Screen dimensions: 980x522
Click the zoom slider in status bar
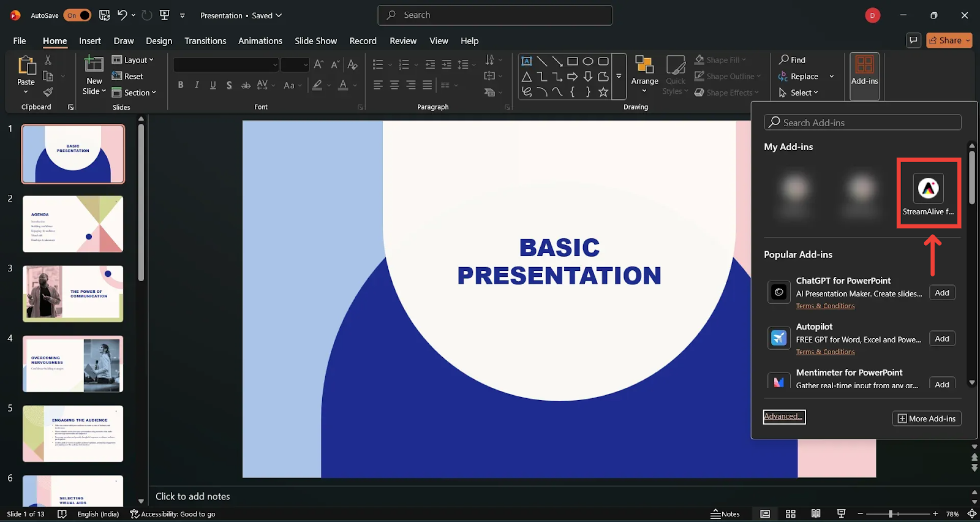891,514
